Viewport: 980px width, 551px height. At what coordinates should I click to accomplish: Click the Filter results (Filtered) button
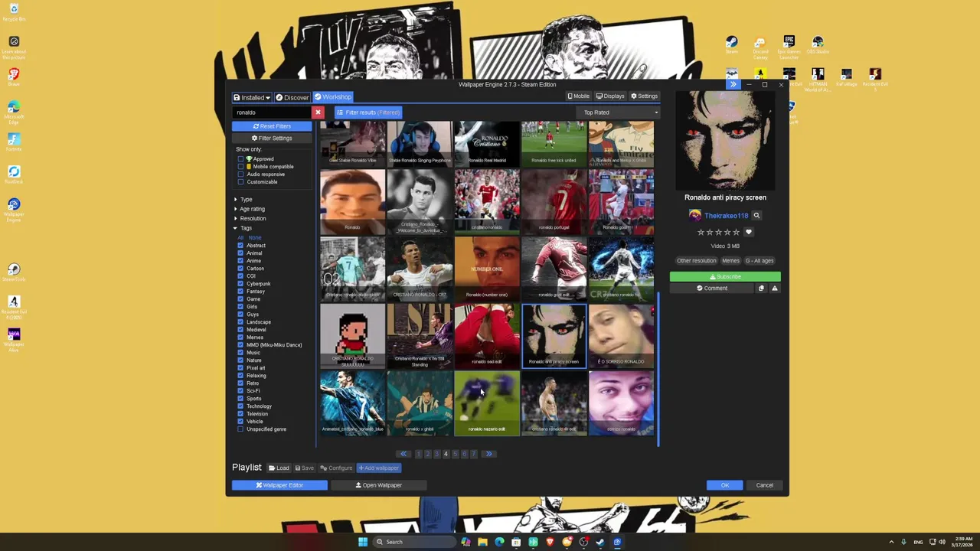[x=368, y=112]
